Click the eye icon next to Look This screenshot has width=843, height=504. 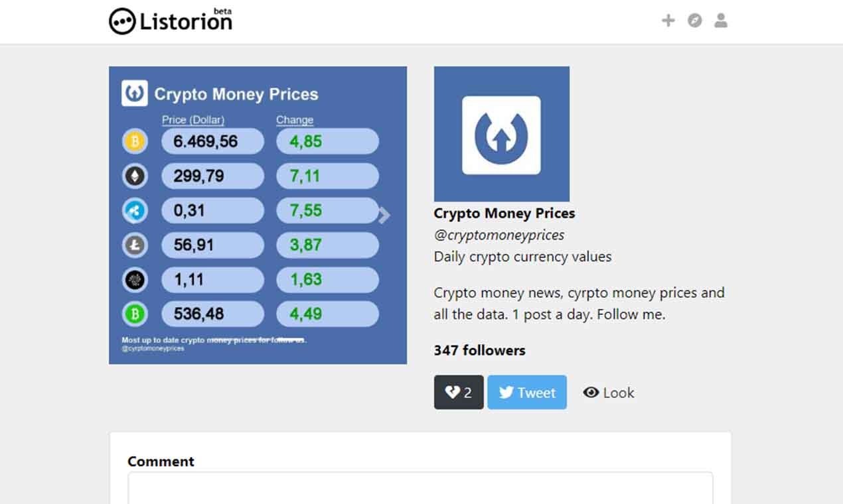[591, 392]
